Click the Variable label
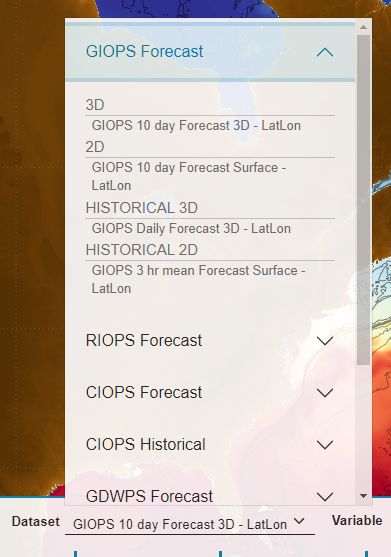 click(357, 520)
